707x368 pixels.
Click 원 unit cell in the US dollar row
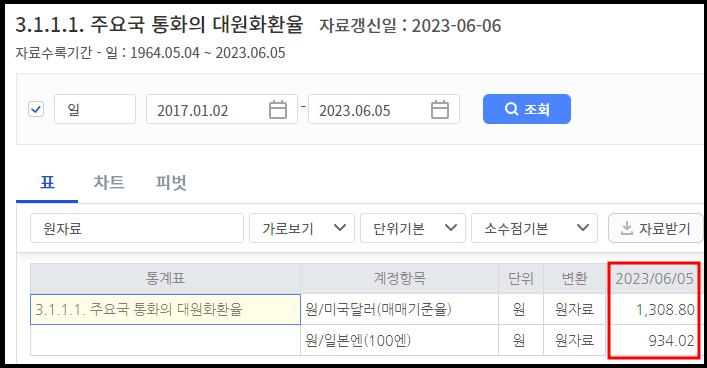click(x=521, y=309)
